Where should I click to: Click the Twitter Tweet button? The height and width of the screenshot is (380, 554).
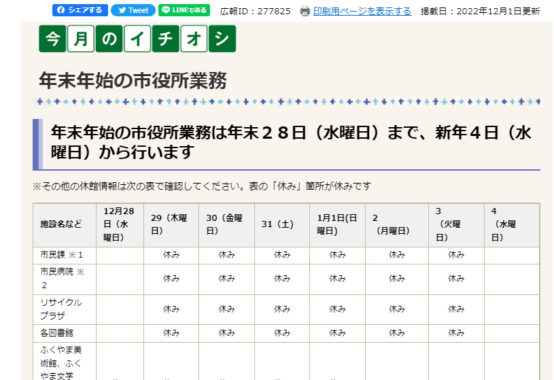pos(133,10)
